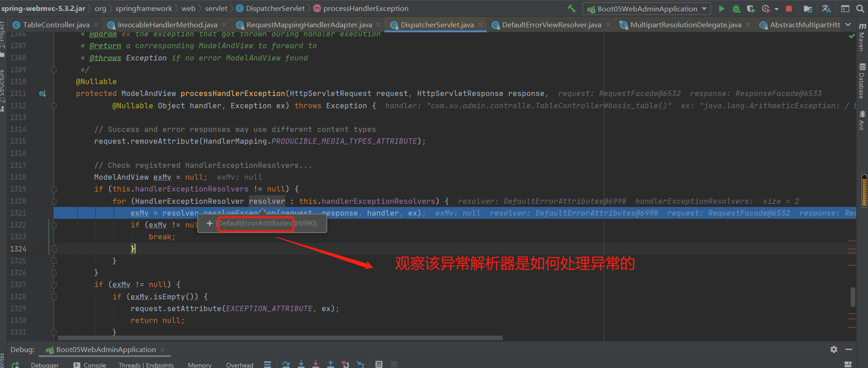Expand the DefaultErrorAttributes@6990 value popup
The width and height of the screenshot is (868, 368).
click(210, 223)
